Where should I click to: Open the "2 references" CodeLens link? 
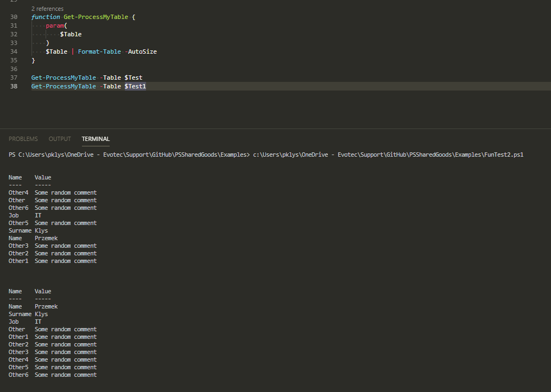click(x=47, y=9)
